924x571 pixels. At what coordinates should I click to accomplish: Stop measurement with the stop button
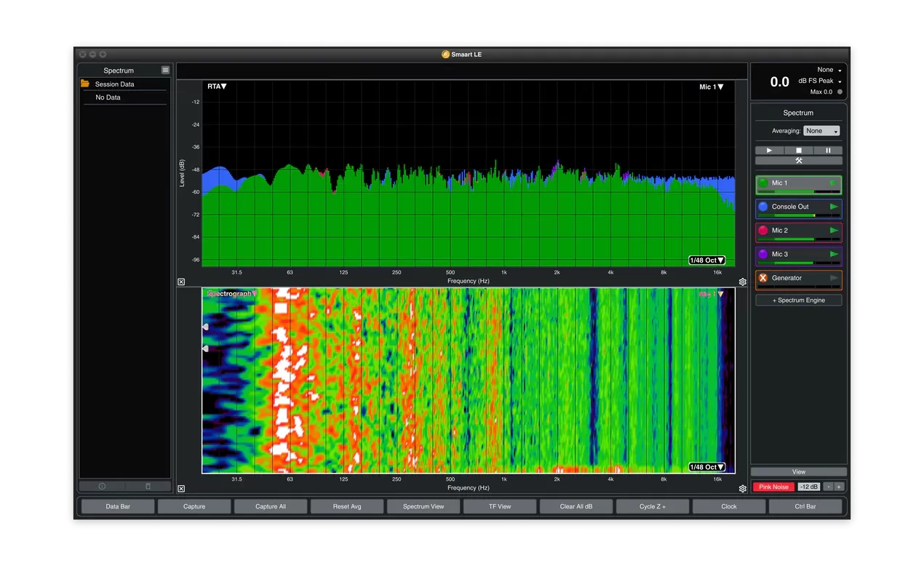pyautogui.click(x=798, y=151)
